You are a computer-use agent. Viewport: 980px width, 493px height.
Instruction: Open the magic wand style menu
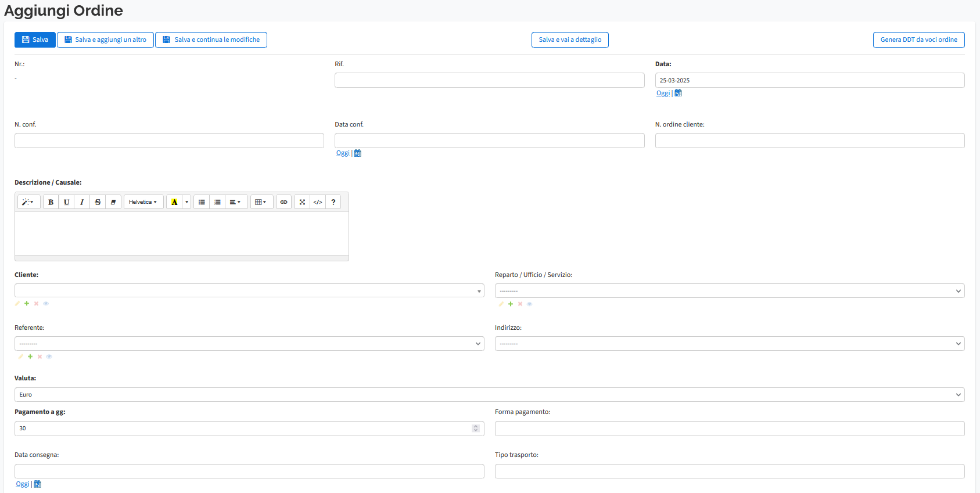[28, 202]
